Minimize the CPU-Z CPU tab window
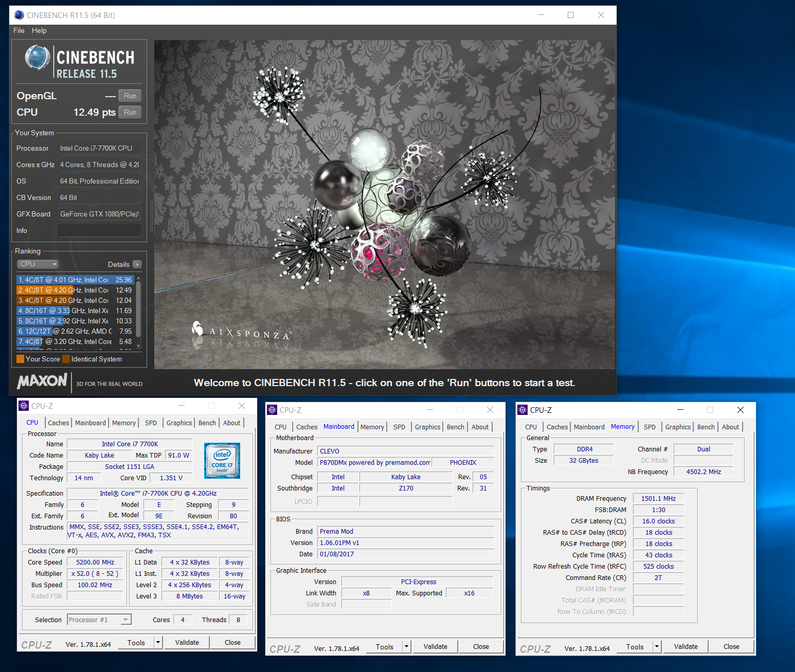 point(182,406)
